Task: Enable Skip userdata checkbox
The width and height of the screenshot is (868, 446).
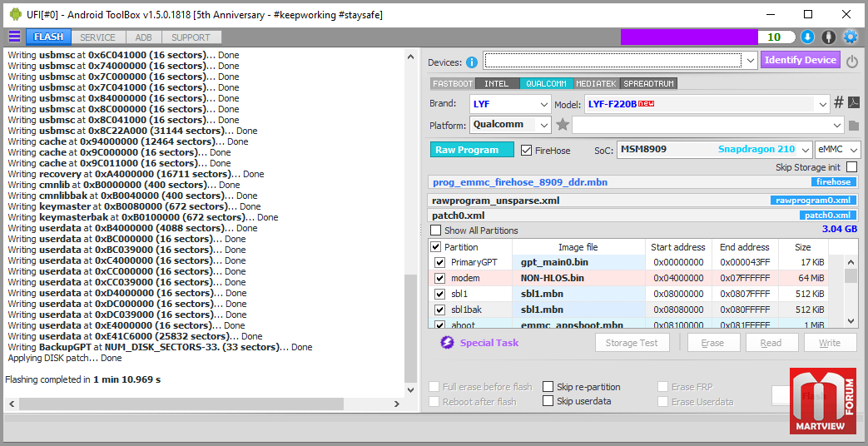Action: 548,401
